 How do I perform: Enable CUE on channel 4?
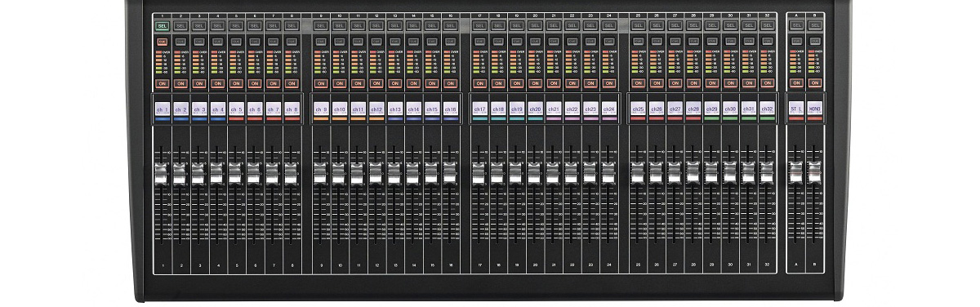pos(217,41)
